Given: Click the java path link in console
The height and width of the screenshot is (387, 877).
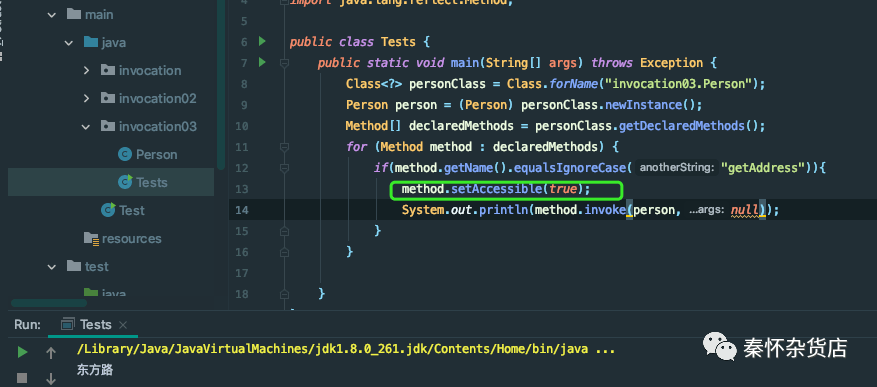Looking at the screenshot, I should click(x=333, y=350).
